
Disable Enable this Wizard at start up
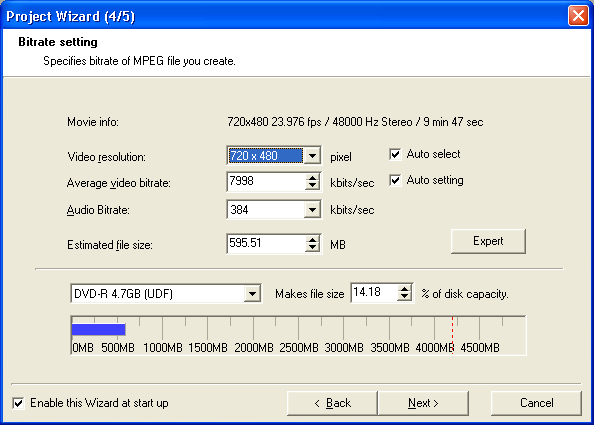tap(18, 403)
